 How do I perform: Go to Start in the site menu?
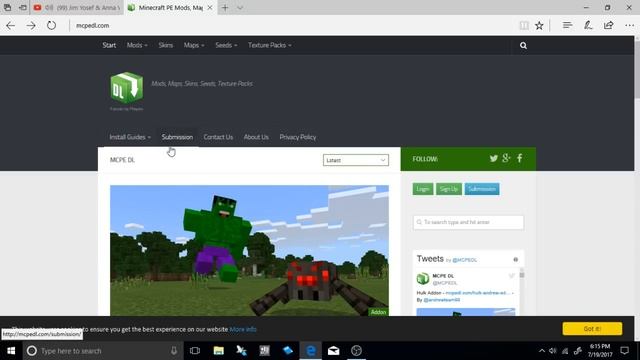(x=109, y=45)
